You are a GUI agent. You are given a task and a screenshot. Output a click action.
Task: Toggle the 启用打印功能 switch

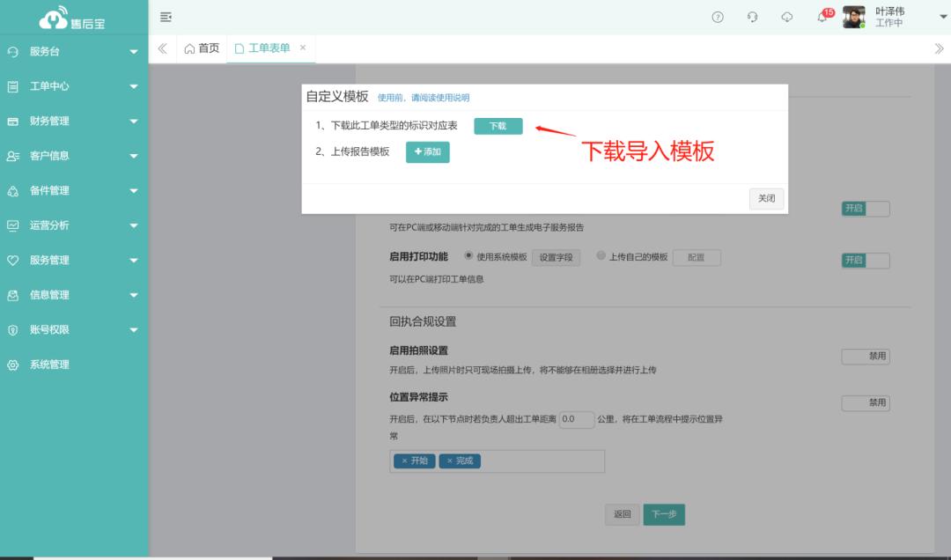(x=865, y=260)
